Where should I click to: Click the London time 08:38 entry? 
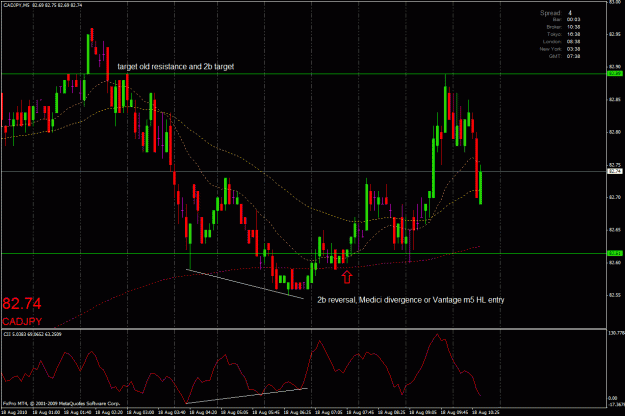[561, 41]
